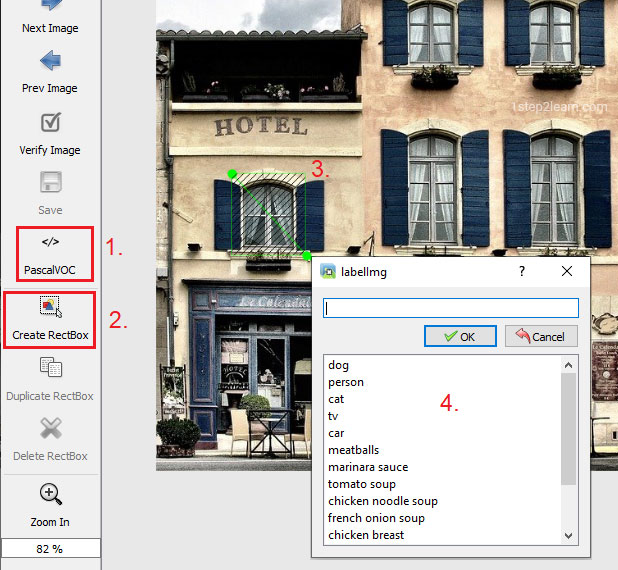Pick 'meatballs' from the label list

[x=354, y=450]
